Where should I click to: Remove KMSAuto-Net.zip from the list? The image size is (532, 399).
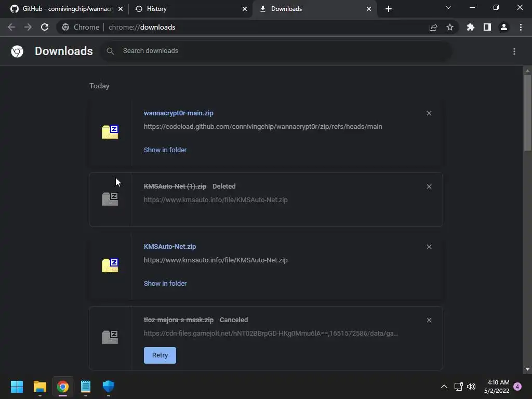429,247
